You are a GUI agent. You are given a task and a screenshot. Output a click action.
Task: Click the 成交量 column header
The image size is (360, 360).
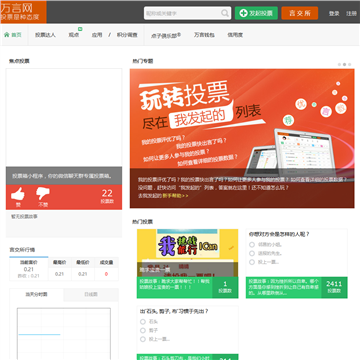click(x=106, y=263)
